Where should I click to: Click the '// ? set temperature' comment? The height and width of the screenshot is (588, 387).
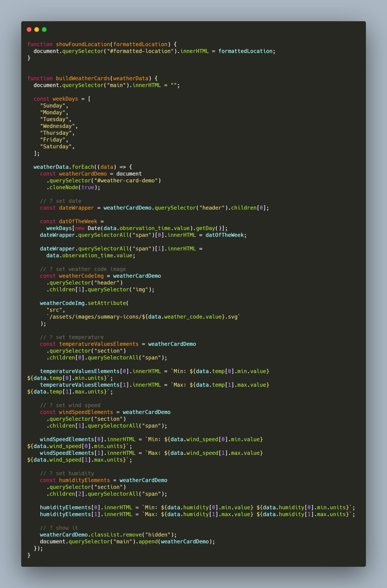(72, 337)
